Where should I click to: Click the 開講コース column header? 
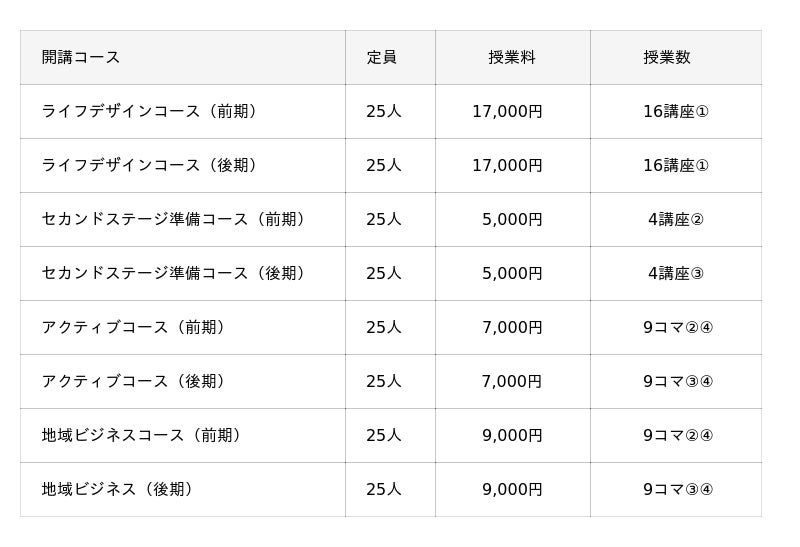click(x=81, y=58)
